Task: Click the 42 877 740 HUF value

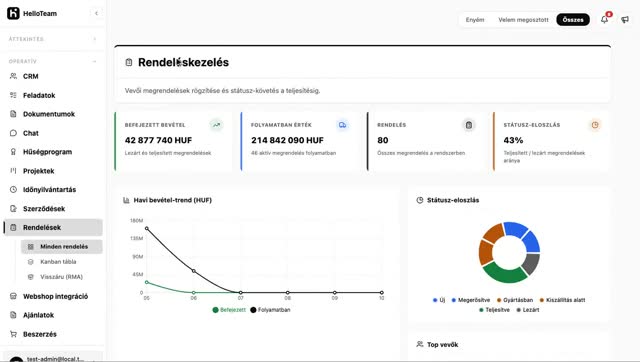Action: [x=158, y=140]
